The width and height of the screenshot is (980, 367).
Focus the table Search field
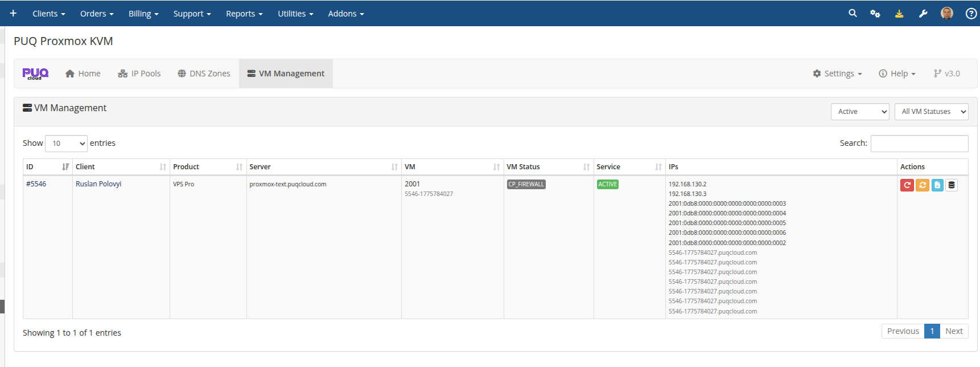[919, 144]
